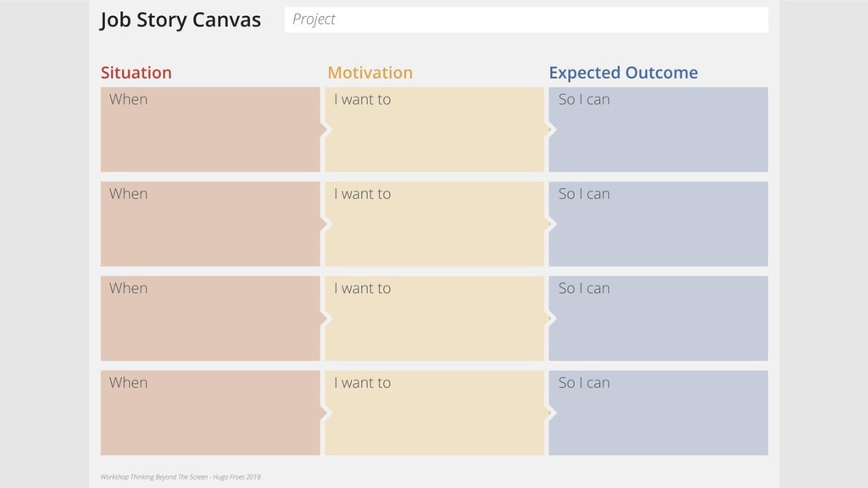The image size is (868, 488).
Task: Click the second row's "When" situation box
Action: pyautogui.click(x=210, y=224)
